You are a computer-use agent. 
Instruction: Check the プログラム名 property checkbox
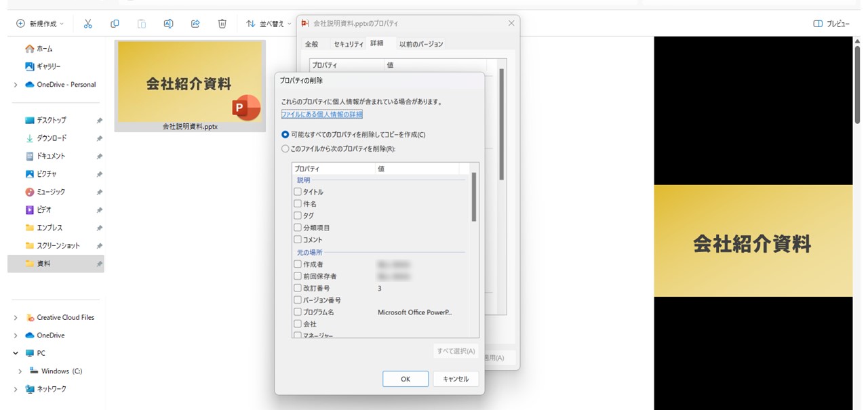tap(298, 312)
